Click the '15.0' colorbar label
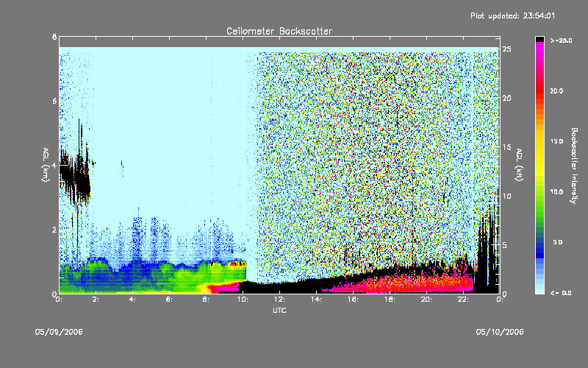588x368 pixels. click(556, 141)
